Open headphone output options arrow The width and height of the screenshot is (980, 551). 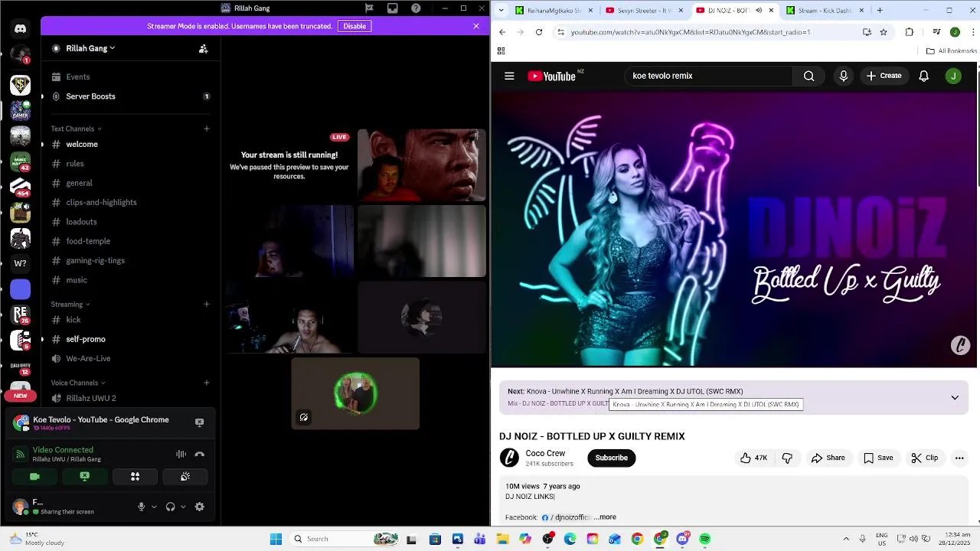183,507
